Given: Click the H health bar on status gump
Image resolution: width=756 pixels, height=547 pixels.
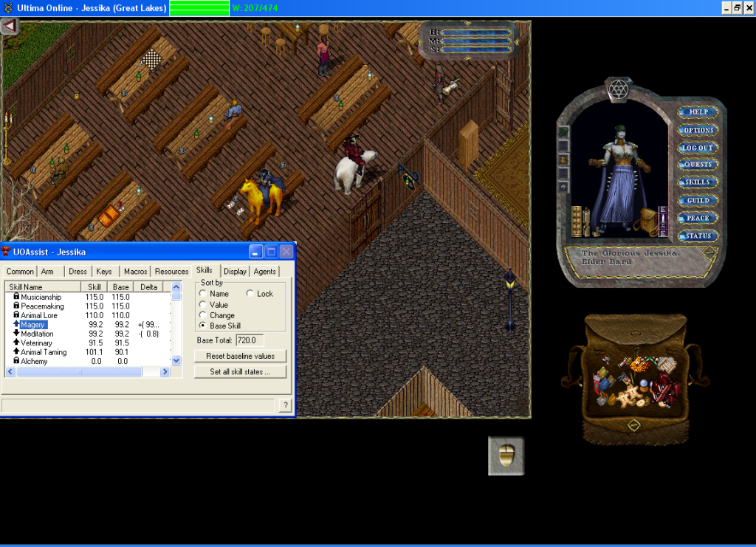Looking at the screenshot, I should point(476,32).
